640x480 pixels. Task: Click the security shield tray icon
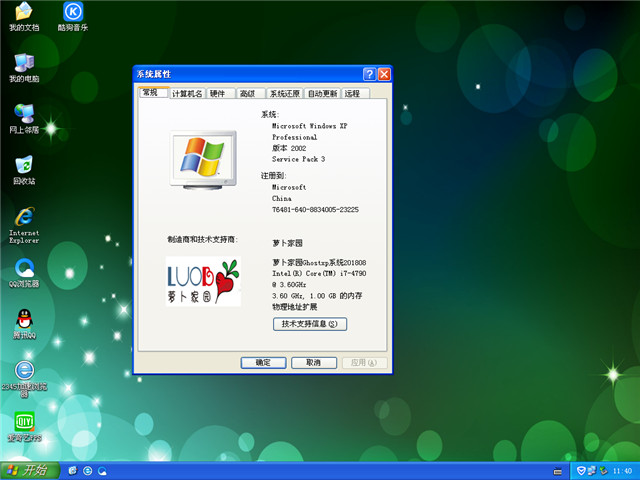[x=581, y=471]
